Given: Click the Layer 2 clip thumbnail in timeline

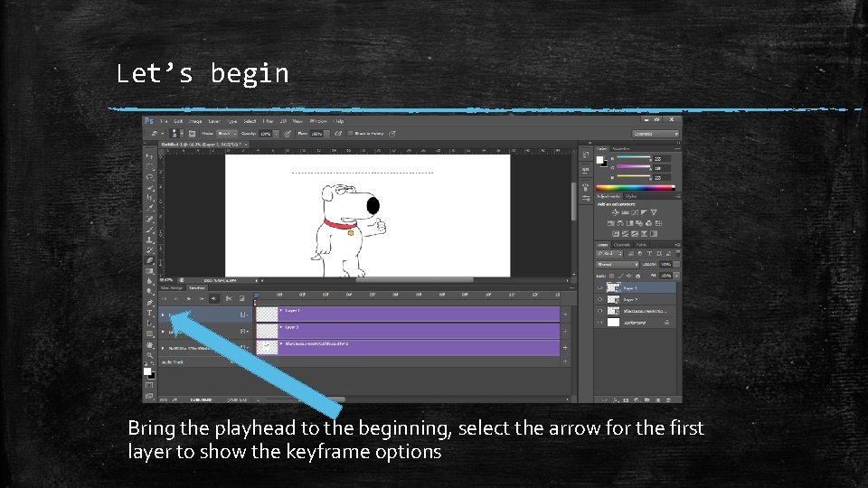Looking at the screenshot, I should (267, 331).
